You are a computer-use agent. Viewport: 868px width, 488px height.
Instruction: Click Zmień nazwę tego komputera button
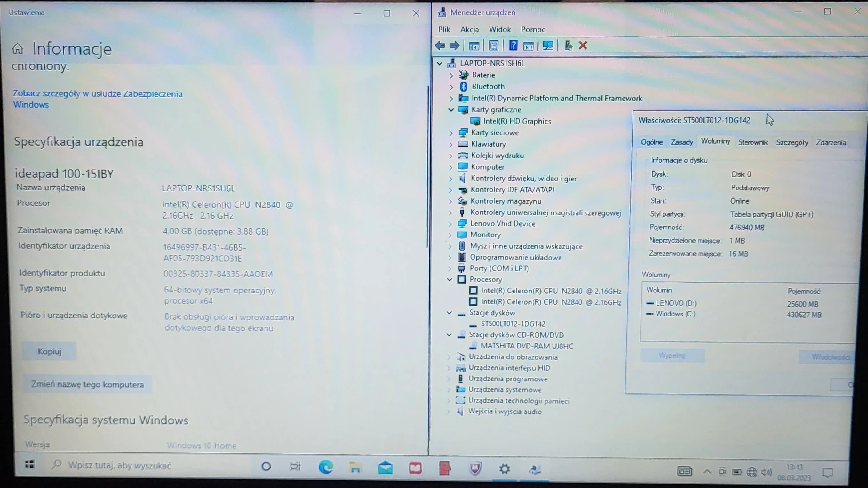coord(87,384)
